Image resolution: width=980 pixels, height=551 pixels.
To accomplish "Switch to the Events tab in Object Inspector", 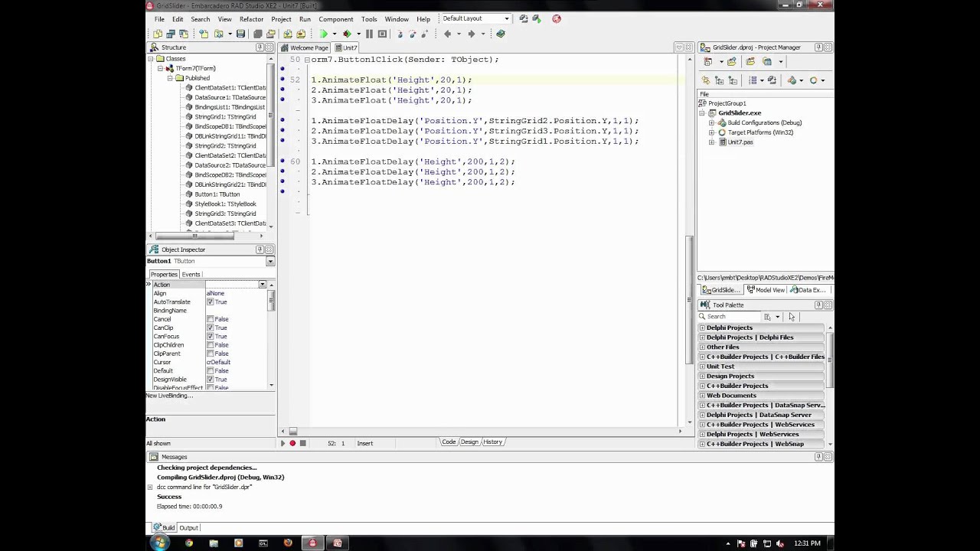I will (x=191, y=275).
